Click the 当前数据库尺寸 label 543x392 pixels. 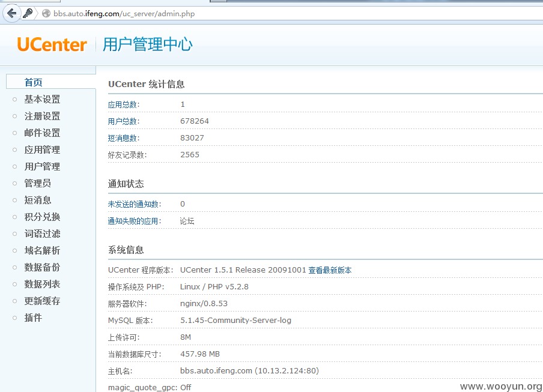pyautogui.click(x=135, y=354)
